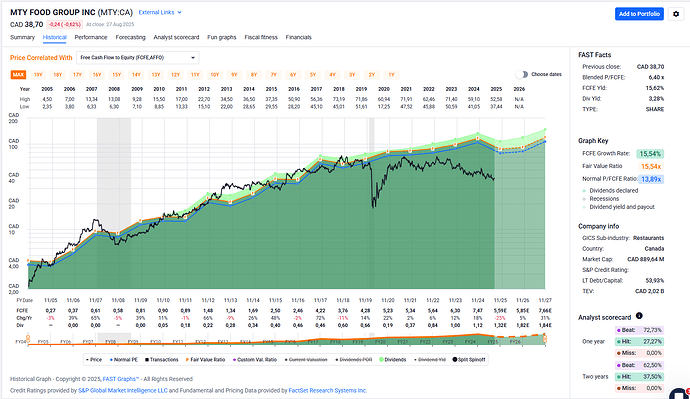
Task: Open the External Links dropdown
Action: coord(160,12)
